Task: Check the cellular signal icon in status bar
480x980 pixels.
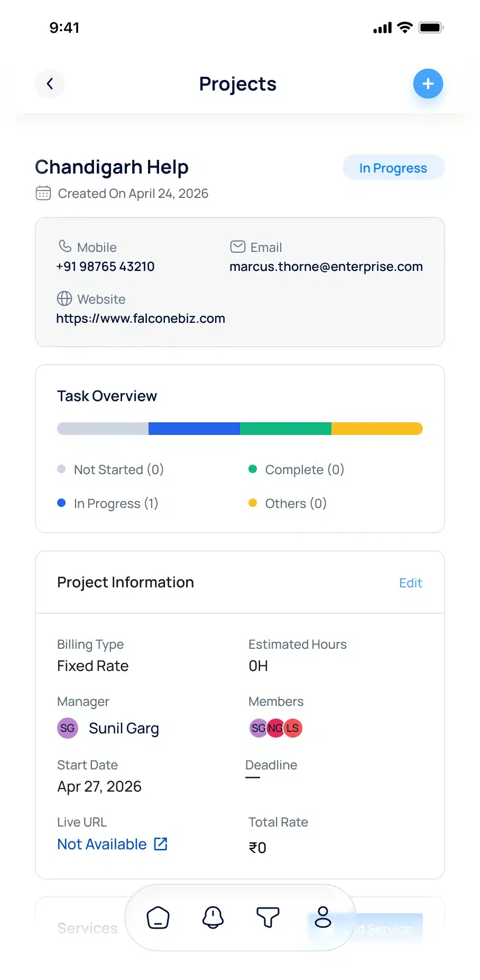Action: 382,28
